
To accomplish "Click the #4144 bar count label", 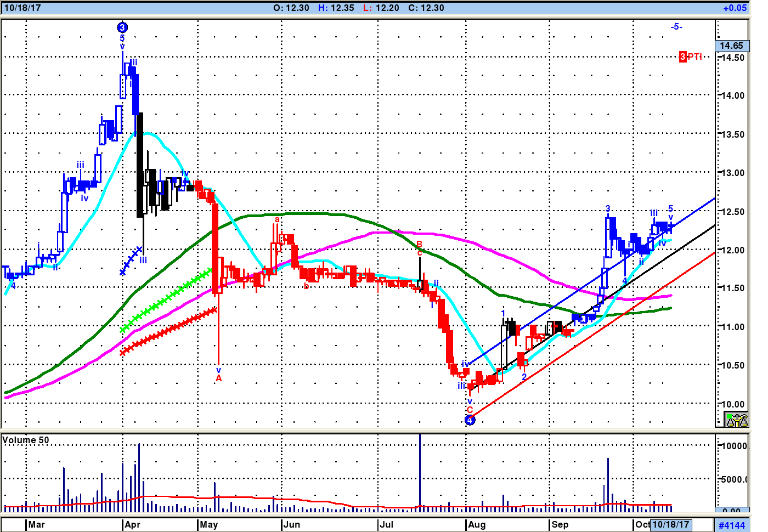I will [732, 525].
